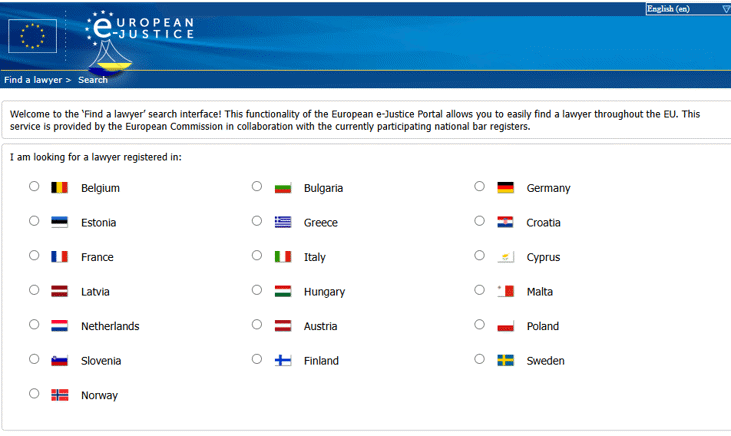Click the European Union flag emblem
Viewport: 731px width, 436px height.
click(32, 36)
